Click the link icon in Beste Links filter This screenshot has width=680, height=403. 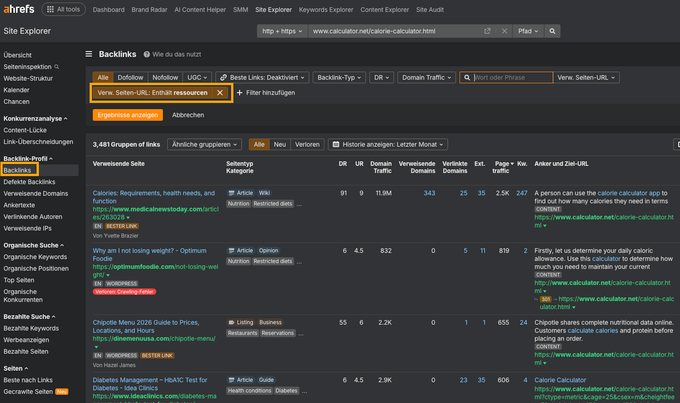223,78
